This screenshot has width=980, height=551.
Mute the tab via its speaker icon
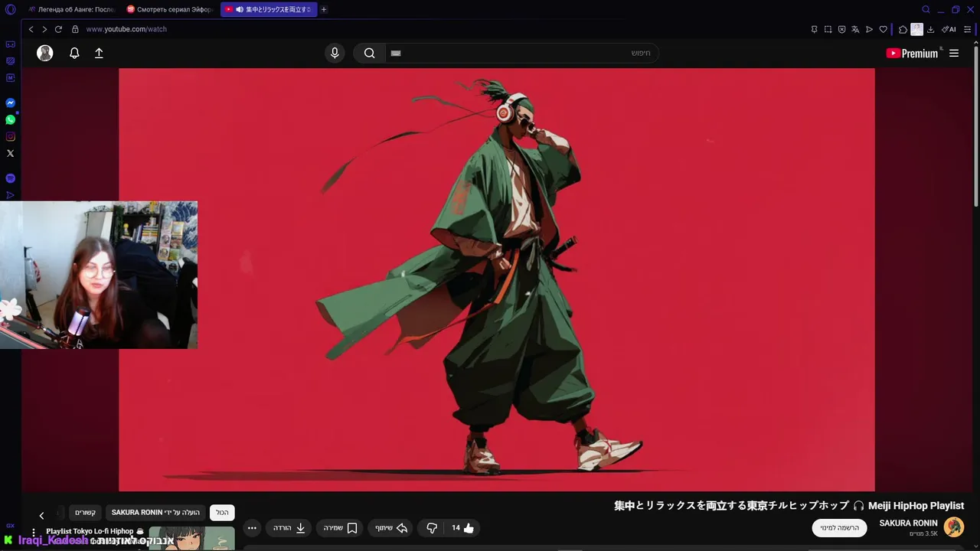click(x=240, y=9)
